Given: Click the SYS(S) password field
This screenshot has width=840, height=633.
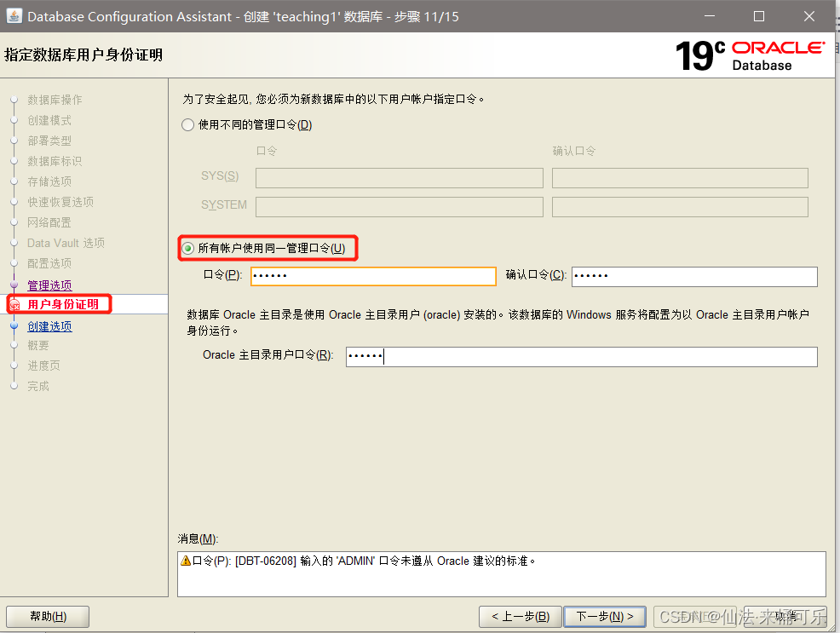Looking at the screenshot, I should click(399, 178).
